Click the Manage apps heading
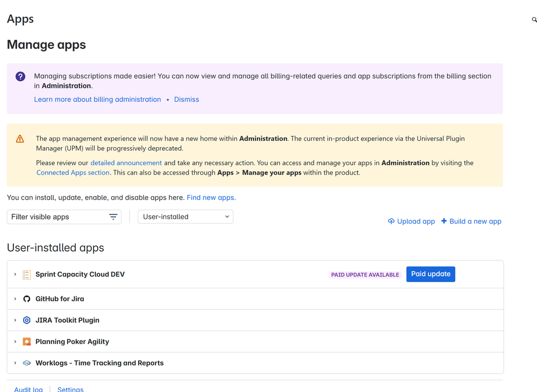This screenshot has width=537, height=392. (x=46, y=45)
